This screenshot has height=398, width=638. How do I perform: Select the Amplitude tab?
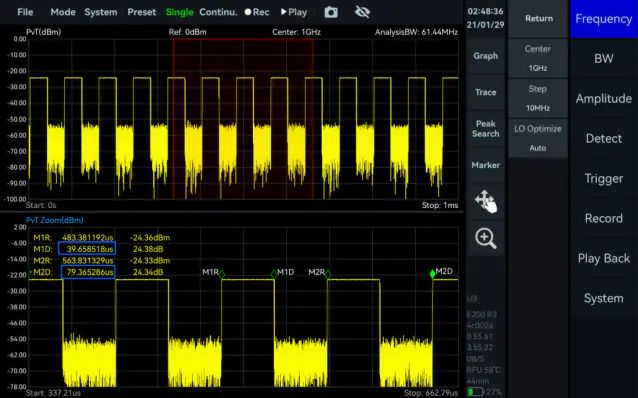pyautogui.click(x=604, y=98)
